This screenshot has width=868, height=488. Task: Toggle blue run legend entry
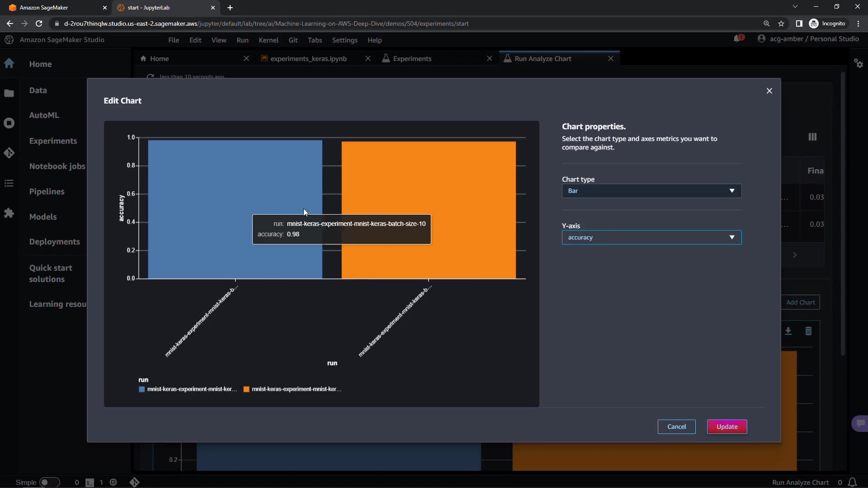[x=188, y=389]
